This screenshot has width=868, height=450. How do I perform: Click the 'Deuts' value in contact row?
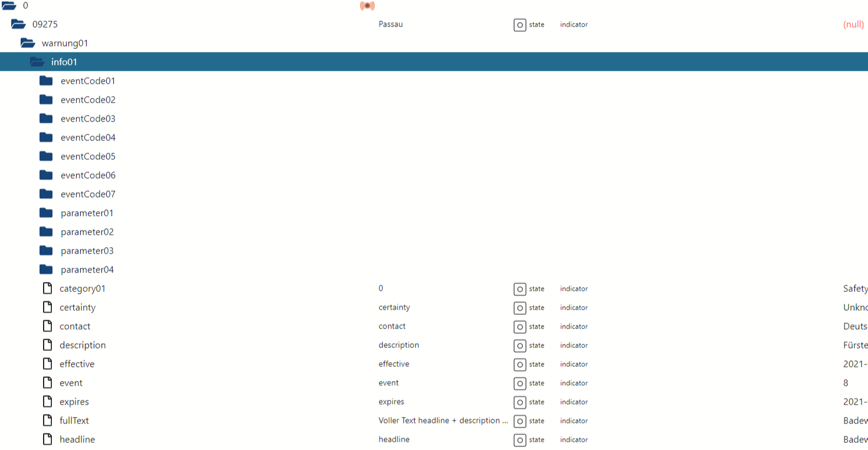click(x=856, y=326)
